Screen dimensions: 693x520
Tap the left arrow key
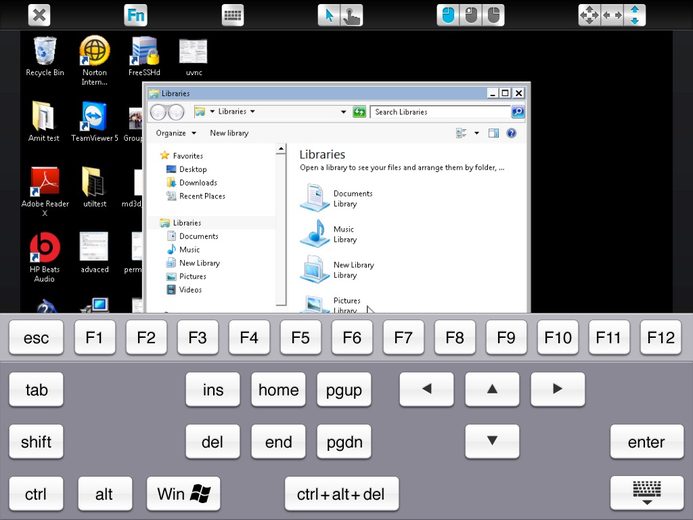(426, 389)
